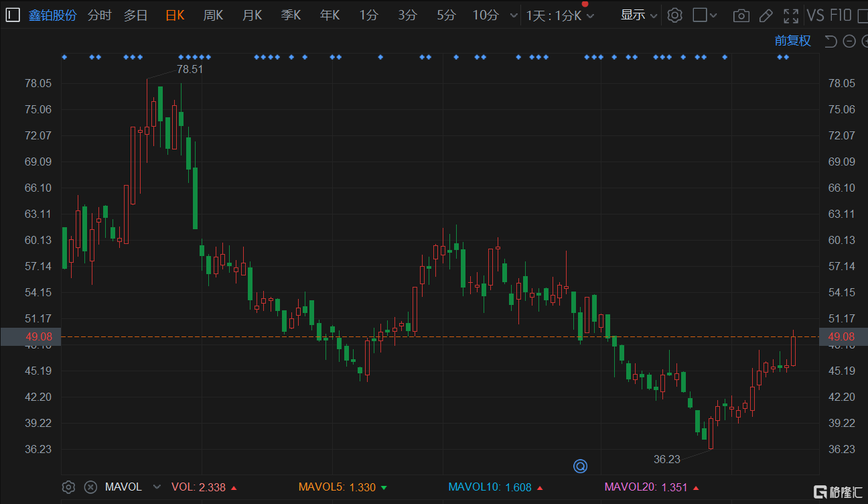Take a chart screenshot with camera icon
Viewport: 868px width, 504px height.
pos(741,15)
